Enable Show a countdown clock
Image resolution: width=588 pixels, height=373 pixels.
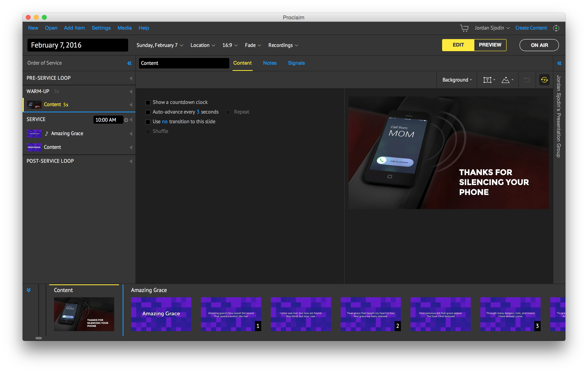click(148, 103)
